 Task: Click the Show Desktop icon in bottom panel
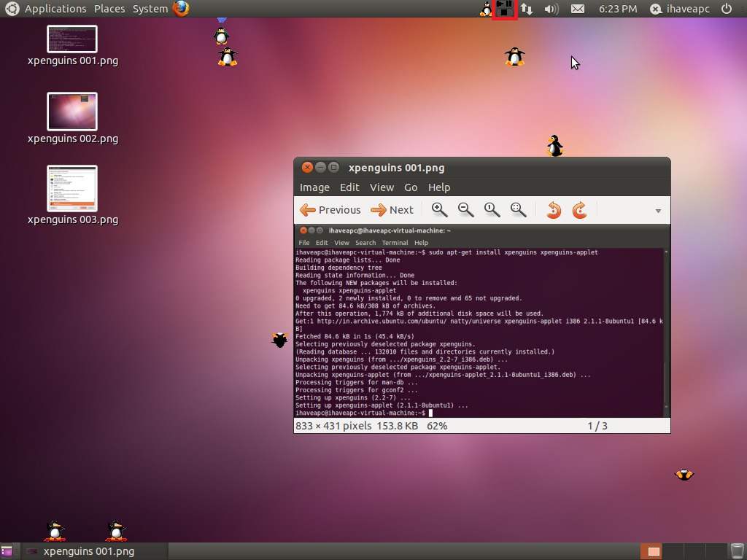[7, 551]
